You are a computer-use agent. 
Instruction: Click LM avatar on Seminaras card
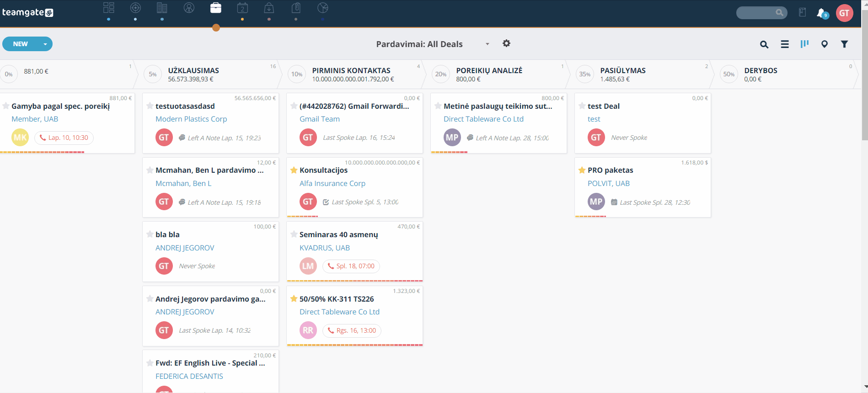(308, 266)
